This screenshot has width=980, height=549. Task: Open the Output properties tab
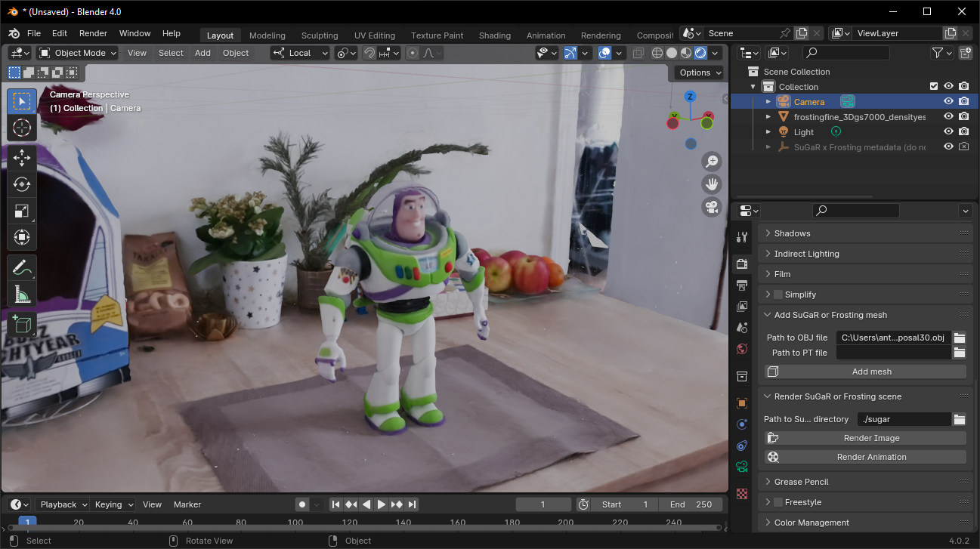(742, 285)
